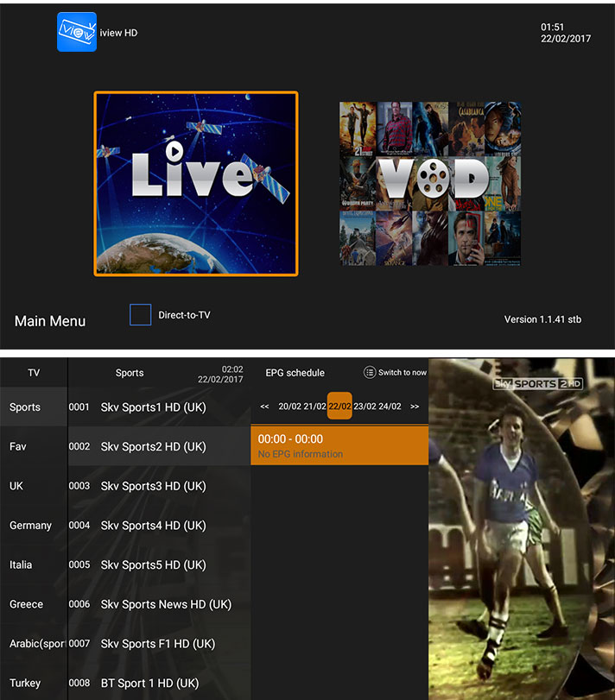Click the Sky Sports 2 HD channel logo

(538, 383)
